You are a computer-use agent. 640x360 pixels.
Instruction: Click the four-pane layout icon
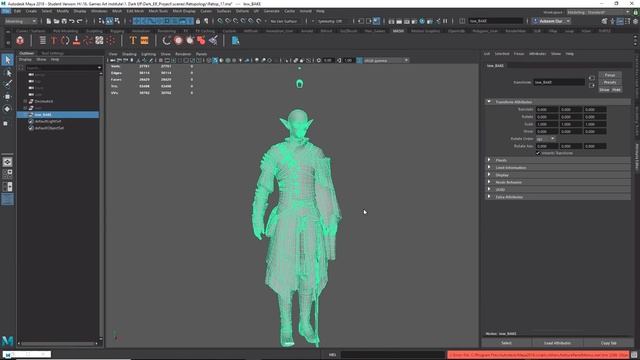[x=7, y=174]
